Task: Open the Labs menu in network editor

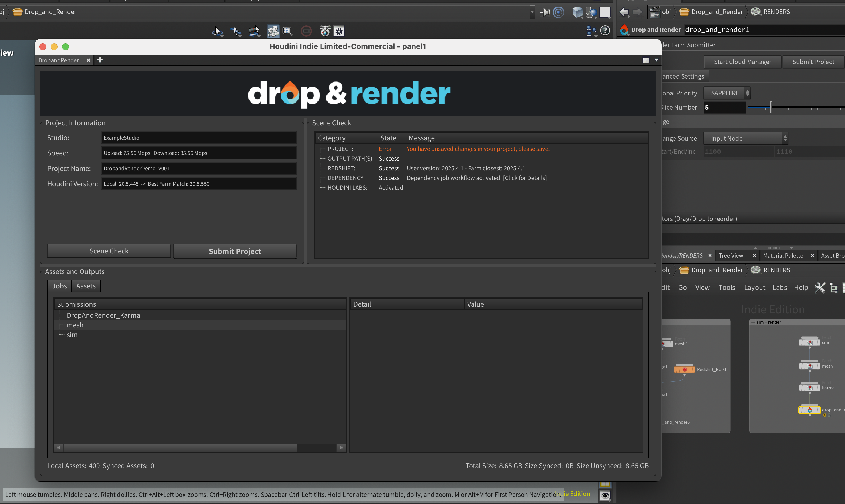Action: [x=779, y=287]
